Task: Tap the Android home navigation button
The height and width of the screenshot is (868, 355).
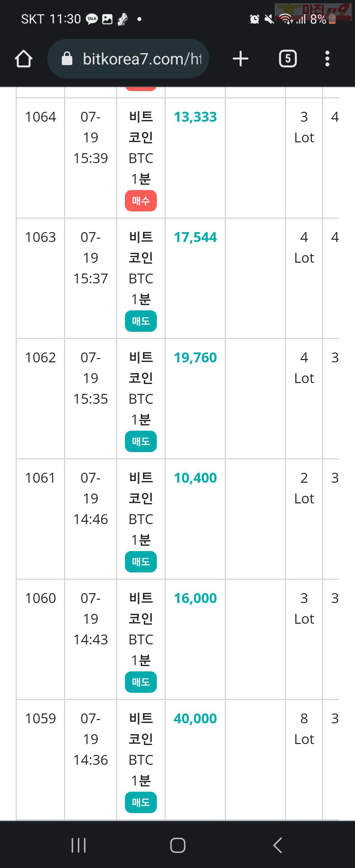Action: coord(177,845)
